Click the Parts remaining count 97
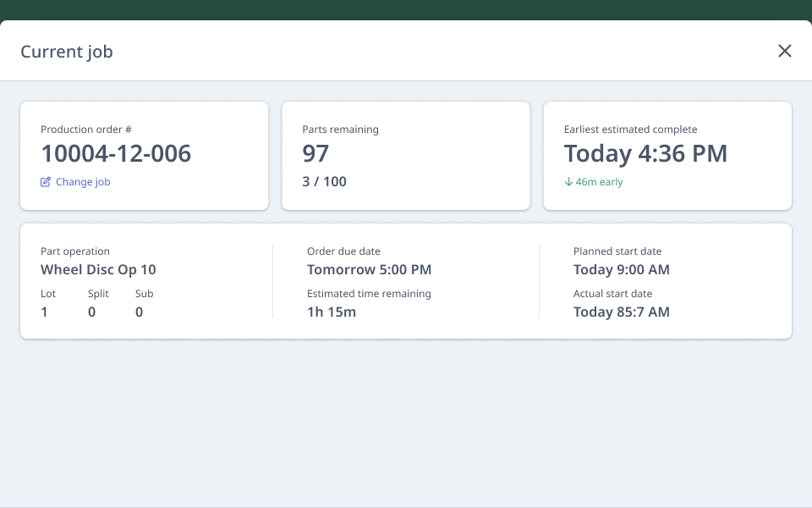 pos(315,153)
